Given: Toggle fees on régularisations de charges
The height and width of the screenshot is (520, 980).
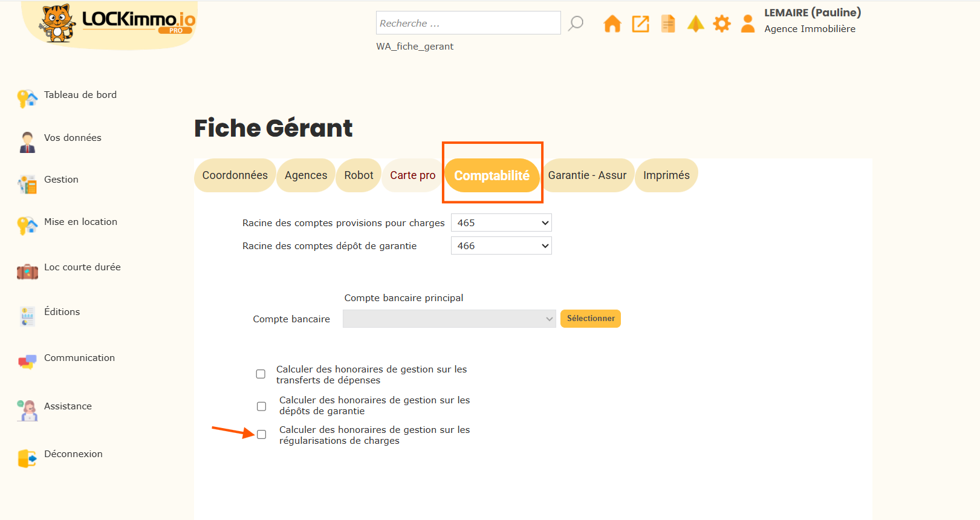Looking at the screenshot, I should coord(261,435).
